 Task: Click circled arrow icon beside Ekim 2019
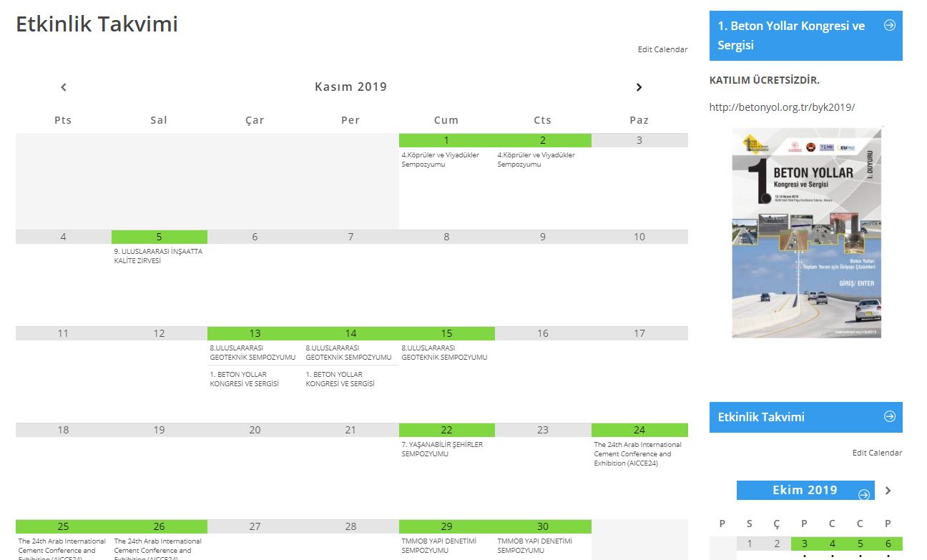tap(864, 494)
